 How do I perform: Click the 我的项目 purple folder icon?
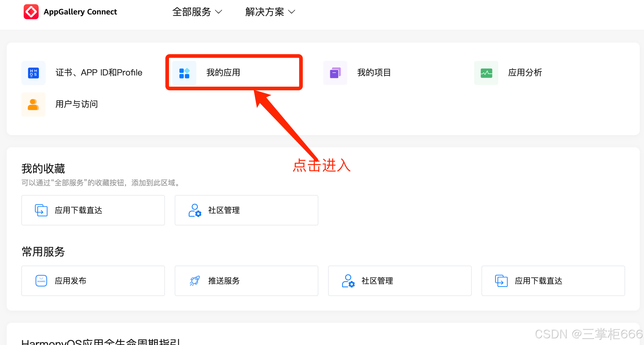pos(335,73)
